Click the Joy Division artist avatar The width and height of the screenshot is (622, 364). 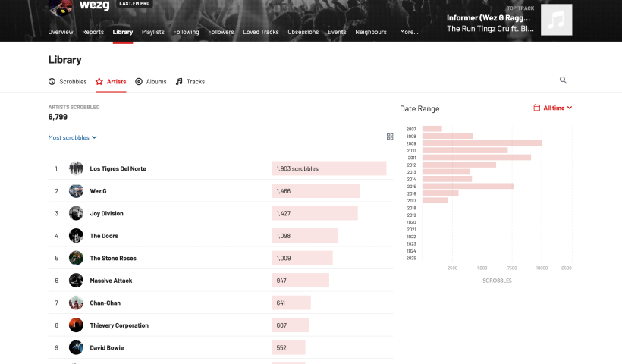coord(76,213)
